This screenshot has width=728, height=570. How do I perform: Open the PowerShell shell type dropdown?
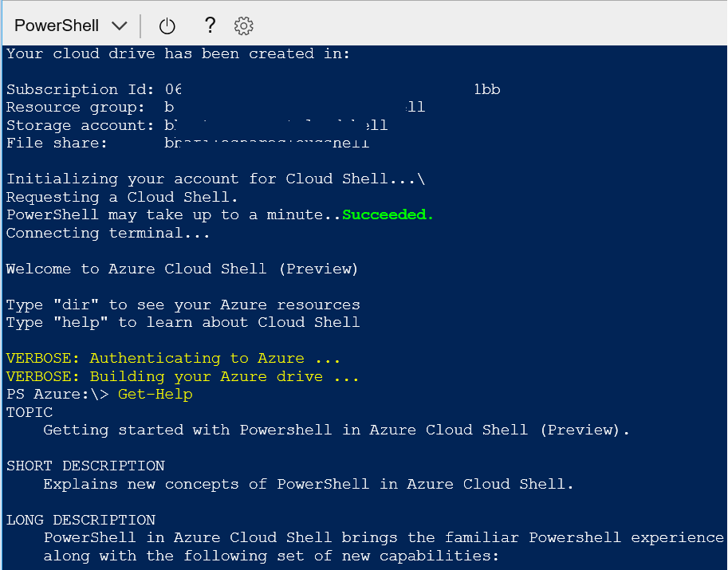point(70,26)
